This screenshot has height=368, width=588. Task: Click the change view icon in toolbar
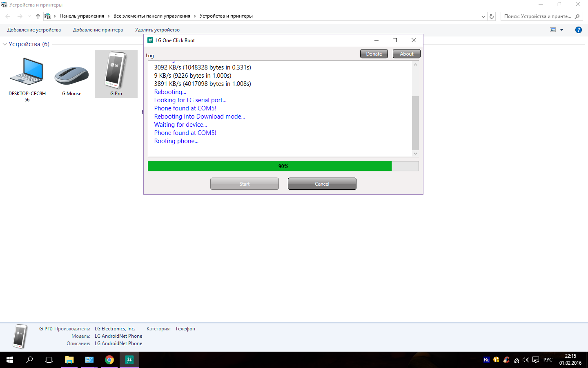(553, 30)
